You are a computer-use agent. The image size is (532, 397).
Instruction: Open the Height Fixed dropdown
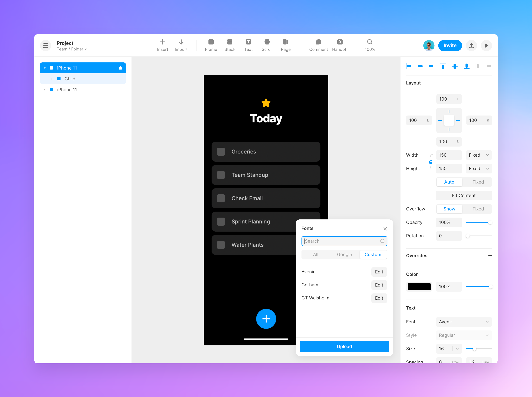479,169
